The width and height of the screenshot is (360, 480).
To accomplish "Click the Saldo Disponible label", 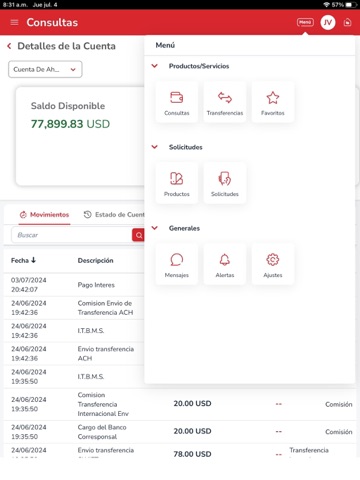I will (68, 106).
